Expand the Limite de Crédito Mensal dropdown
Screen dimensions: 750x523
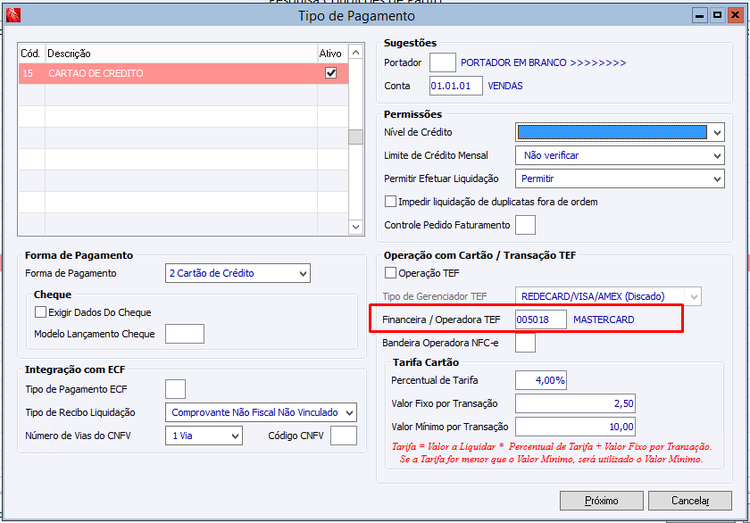coord(717,155)
